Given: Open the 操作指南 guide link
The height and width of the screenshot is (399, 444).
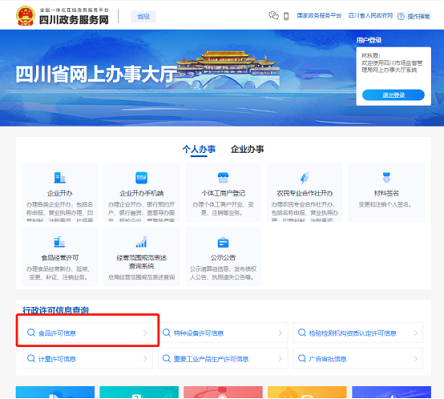Looking at the screenshot, I should pos(419,16).
